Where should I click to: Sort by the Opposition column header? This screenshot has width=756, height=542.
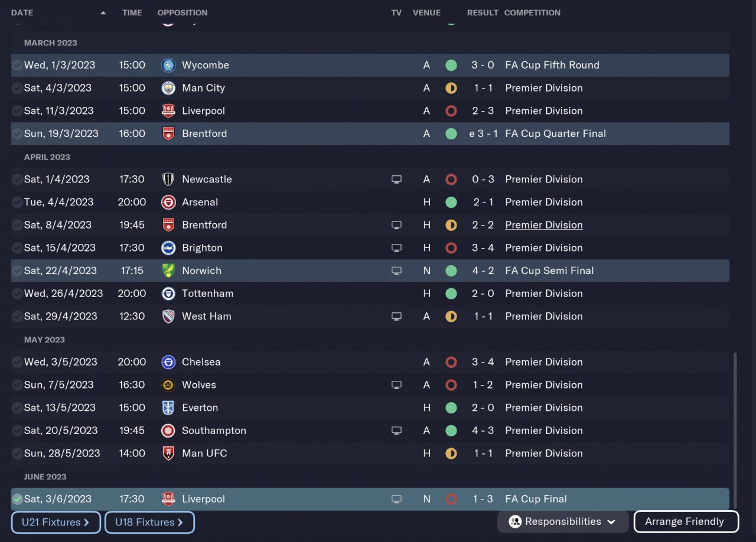182,12
